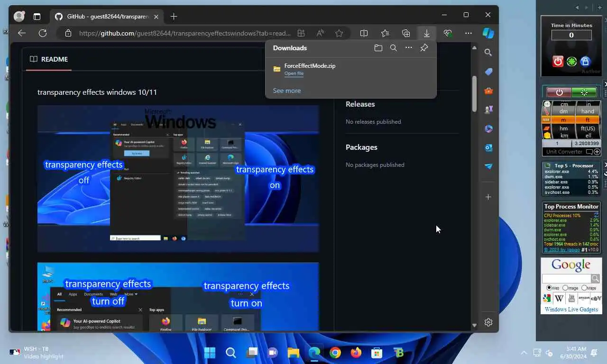Open Firefox from the taskbar
607x364 pixels.
click(x=356, y=353)
